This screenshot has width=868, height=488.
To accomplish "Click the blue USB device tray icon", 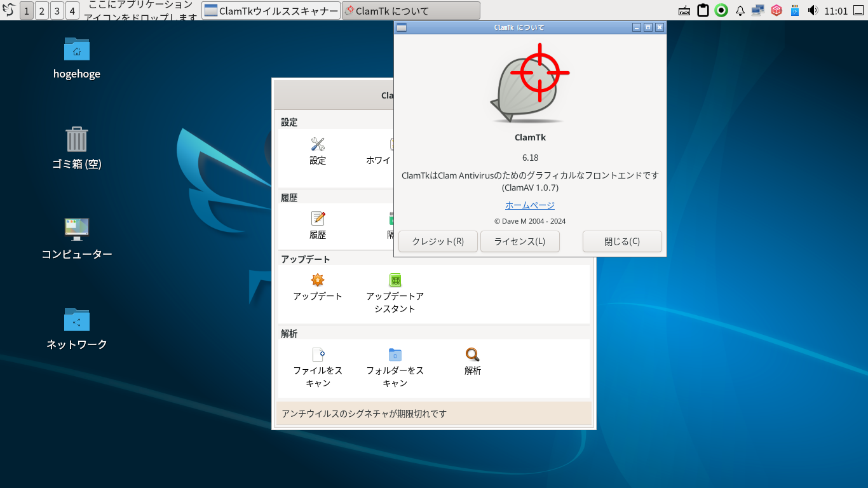I will click(x=794, y=10).
